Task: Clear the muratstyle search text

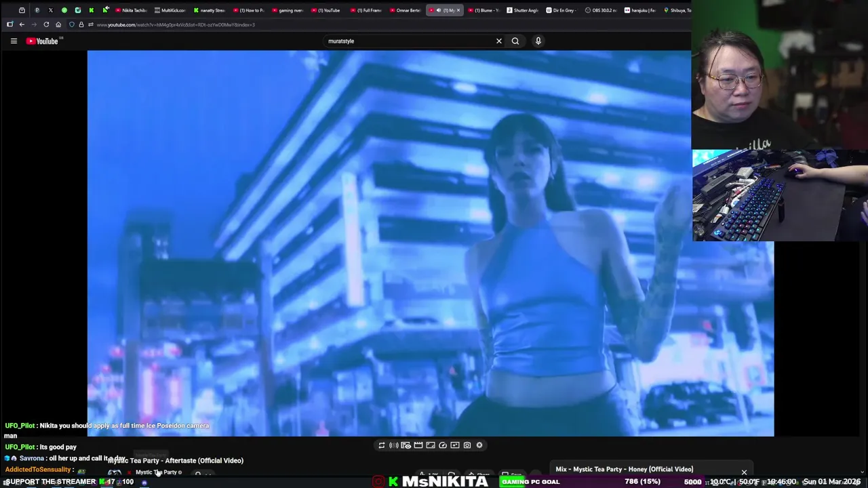Action: coord(499,41)
